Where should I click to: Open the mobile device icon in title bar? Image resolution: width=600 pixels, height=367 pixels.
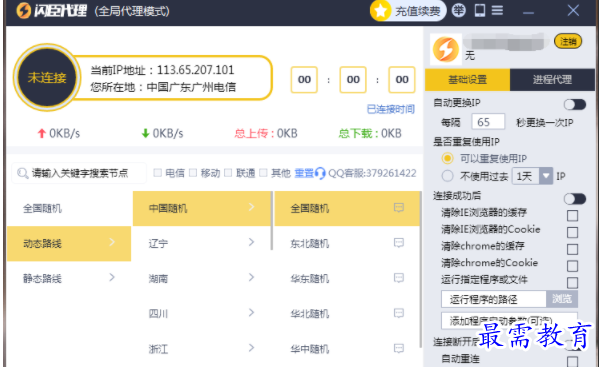click(x=479, y=10)
